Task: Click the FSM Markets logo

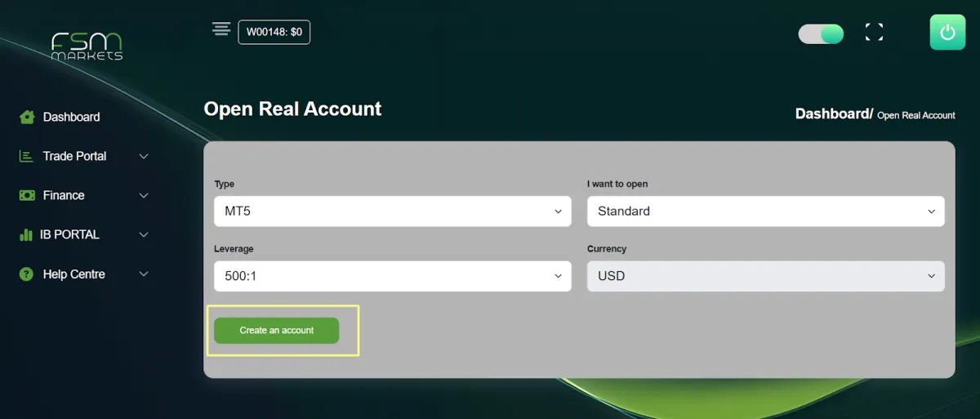Action: (87, 46)
